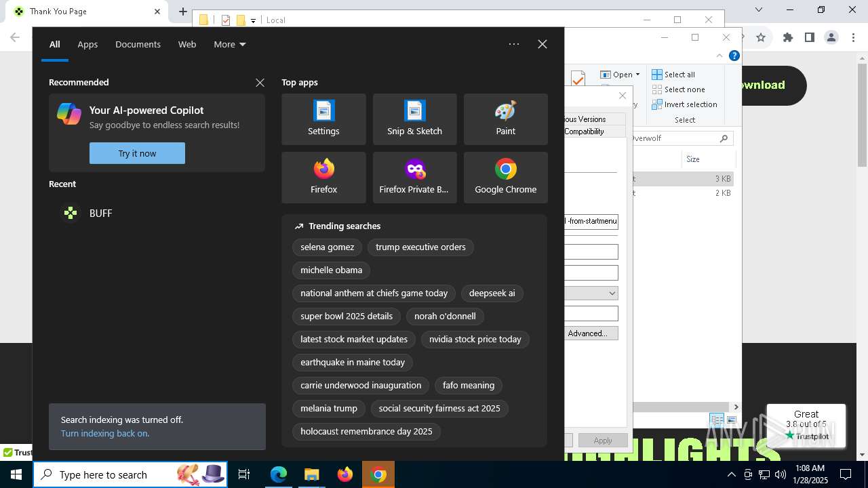Search trending topic selena gomez
The height and width of the screenshot is (488, 868).
pyautogui.click(x=328, y=247)
